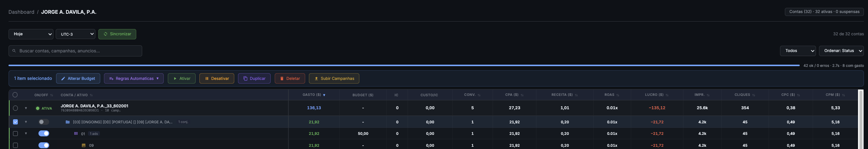868x149 pixels.
Task: Sort by the RECEITA ($) column arrows
Action: (x=576, y=95)
